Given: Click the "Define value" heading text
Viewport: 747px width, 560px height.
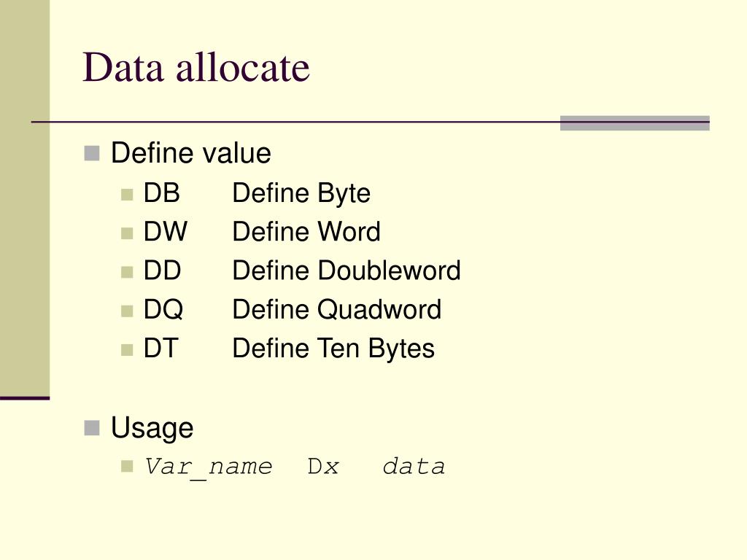Looking at the screenshot, I should [x=191, y=153].
